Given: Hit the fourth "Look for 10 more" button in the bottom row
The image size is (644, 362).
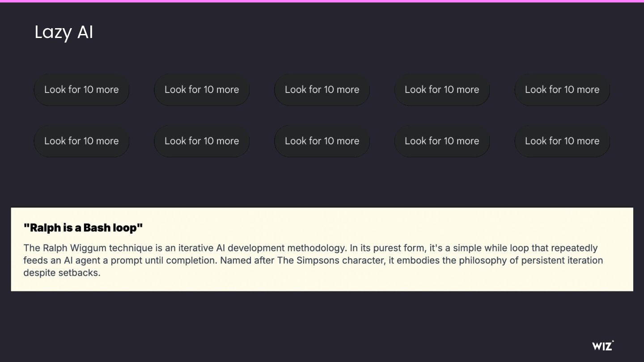Looking at the screenshot, I should pyautogui.click(x=442, y=141).
